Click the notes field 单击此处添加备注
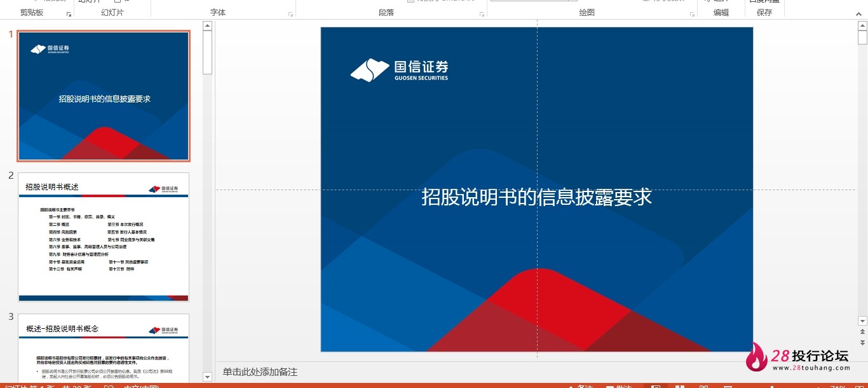The image size is (868, 388). 260,372
